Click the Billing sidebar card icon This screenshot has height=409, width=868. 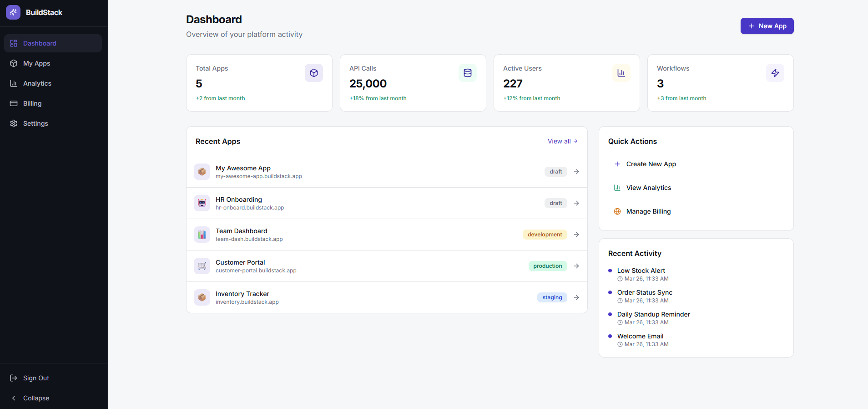[x=14, y=103]
